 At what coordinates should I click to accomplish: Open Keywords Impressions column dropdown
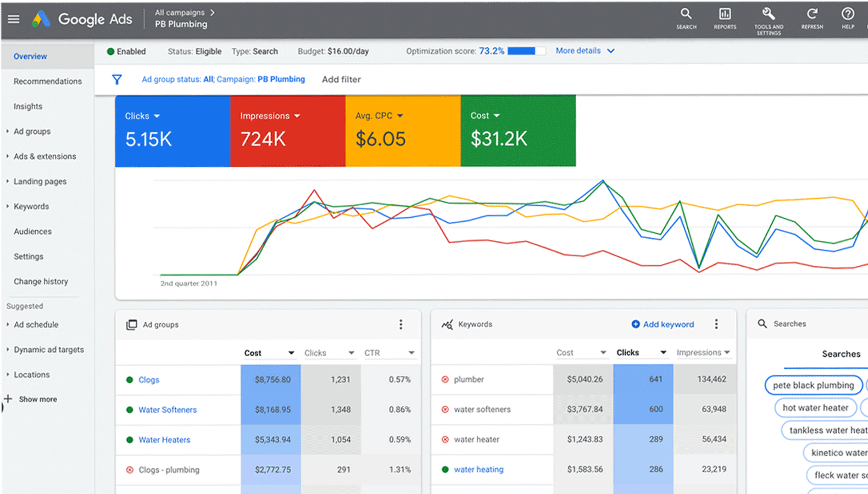727,352
